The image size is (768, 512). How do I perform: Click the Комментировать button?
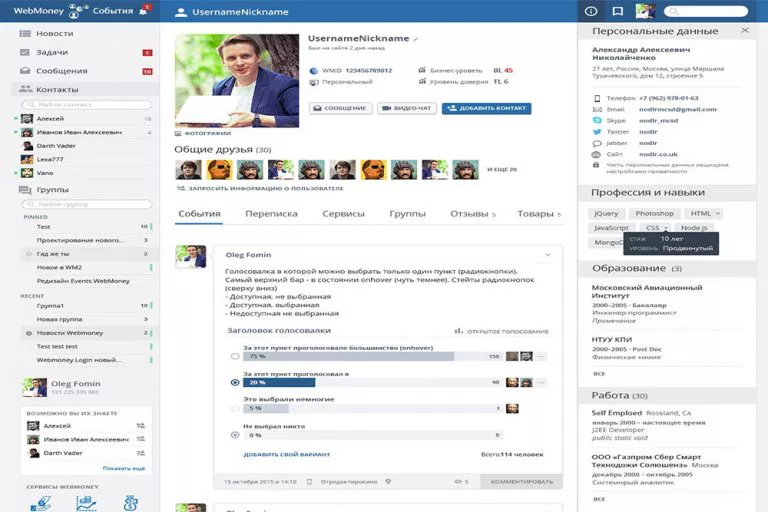tap(522, 482)
